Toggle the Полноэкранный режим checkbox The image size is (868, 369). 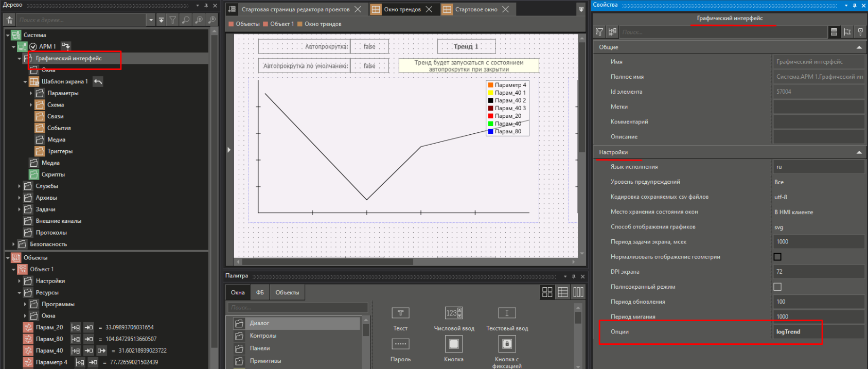[777, 287]
